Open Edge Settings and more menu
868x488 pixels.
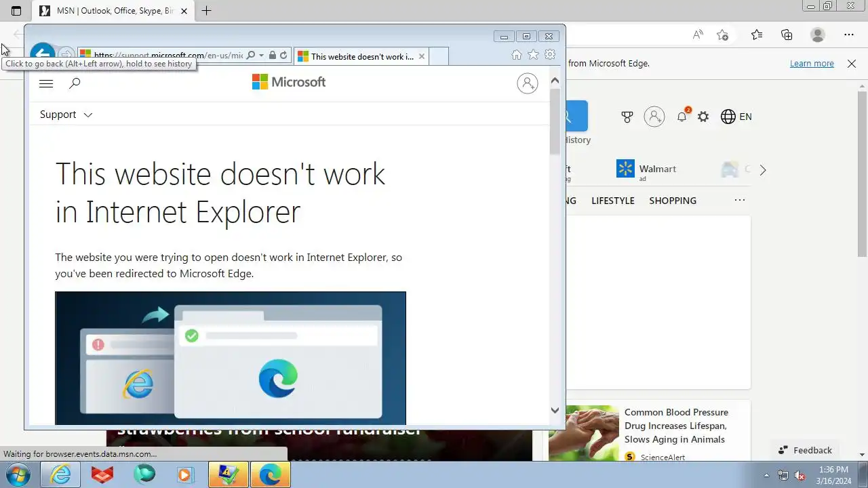point(849,35)
